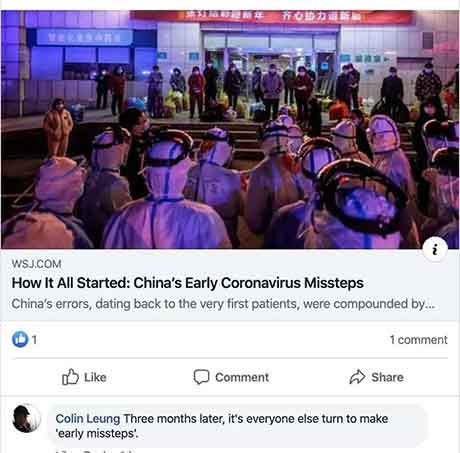Visit the WSJ.COM source link

tap(36, 264)
